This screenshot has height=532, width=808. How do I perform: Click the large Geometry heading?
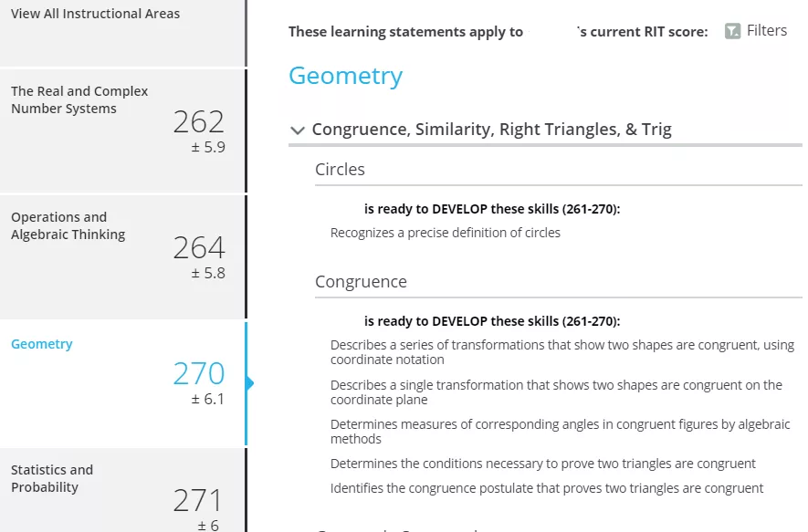[345, 77]
